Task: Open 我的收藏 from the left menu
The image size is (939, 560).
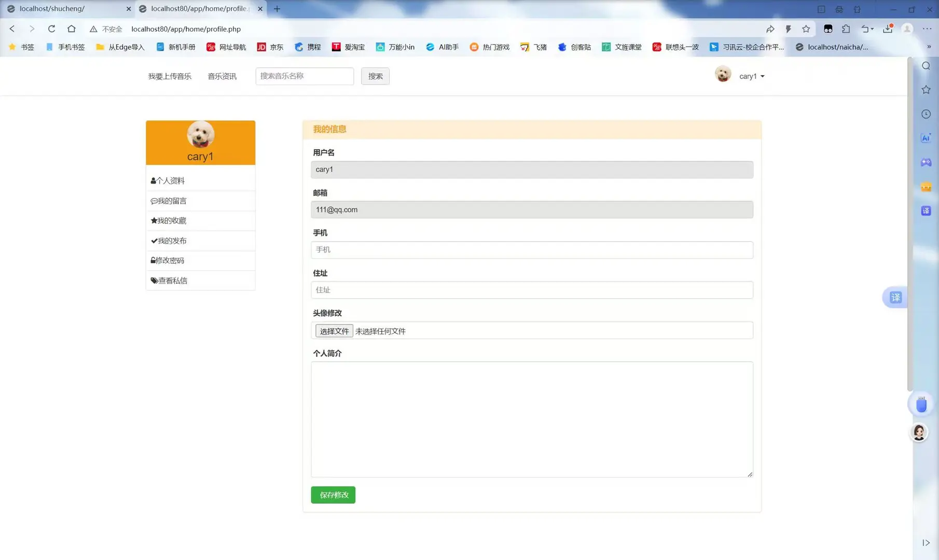Action: (x=168, y=220)
